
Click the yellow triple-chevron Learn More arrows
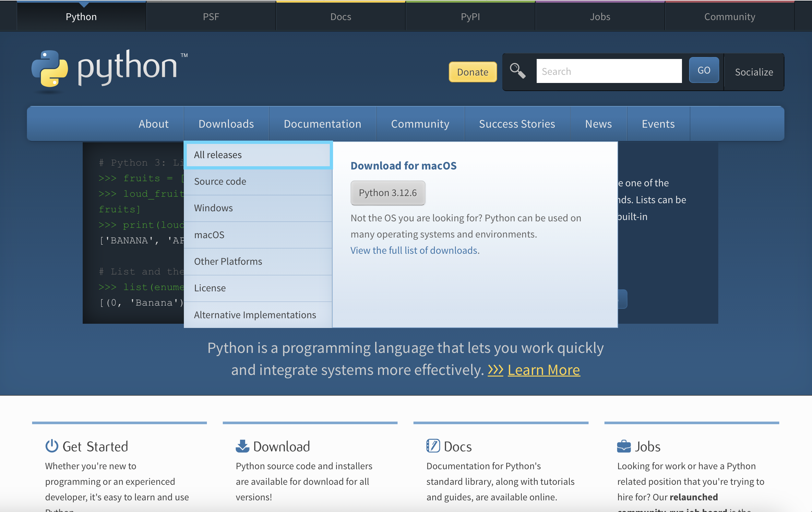coord(496,370)
